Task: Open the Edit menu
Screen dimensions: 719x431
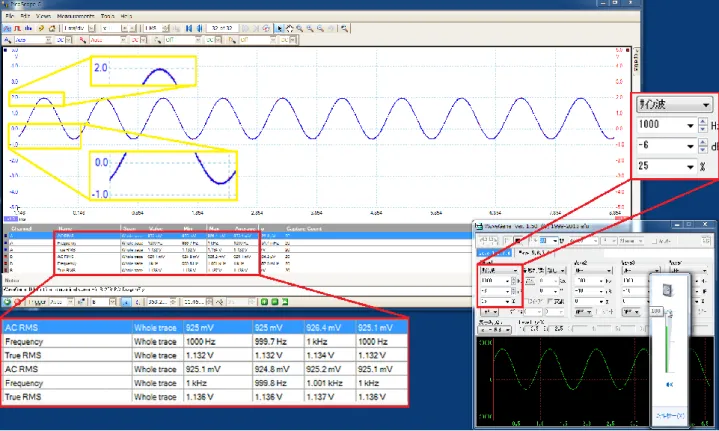Action: (25, 16)
